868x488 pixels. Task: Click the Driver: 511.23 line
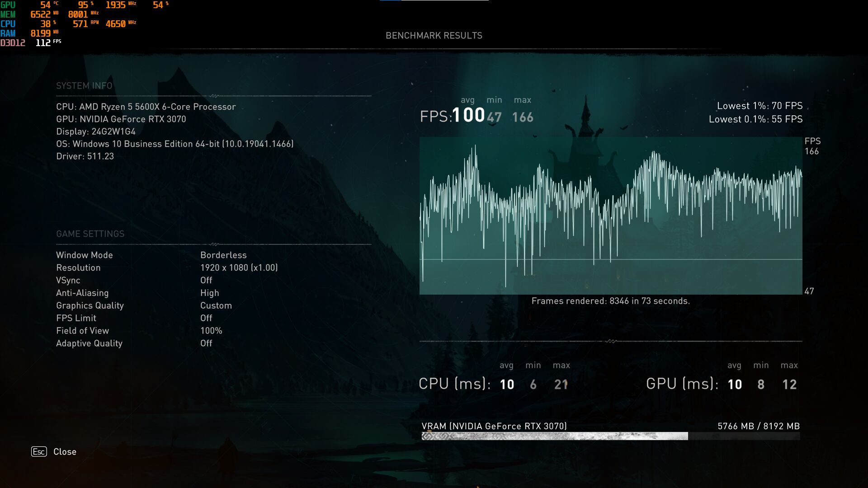[x=85, y=156]
